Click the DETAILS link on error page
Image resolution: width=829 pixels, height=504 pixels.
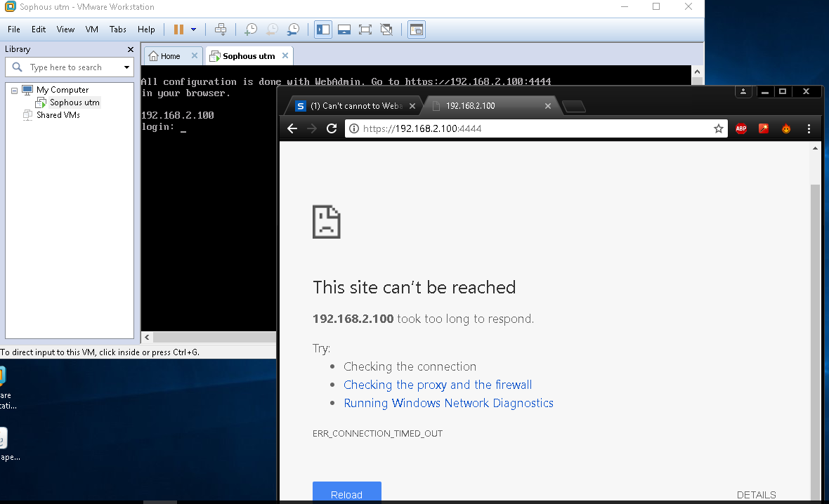point(757,495)
